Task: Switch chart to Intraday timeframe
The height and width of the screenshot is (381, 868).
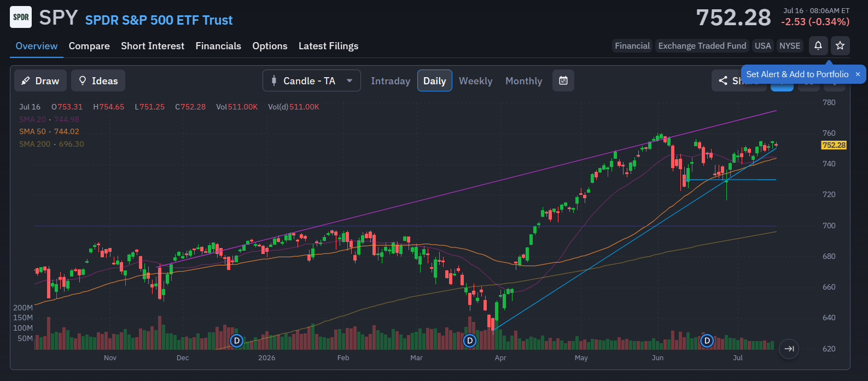Action: [x=391, y=81]
